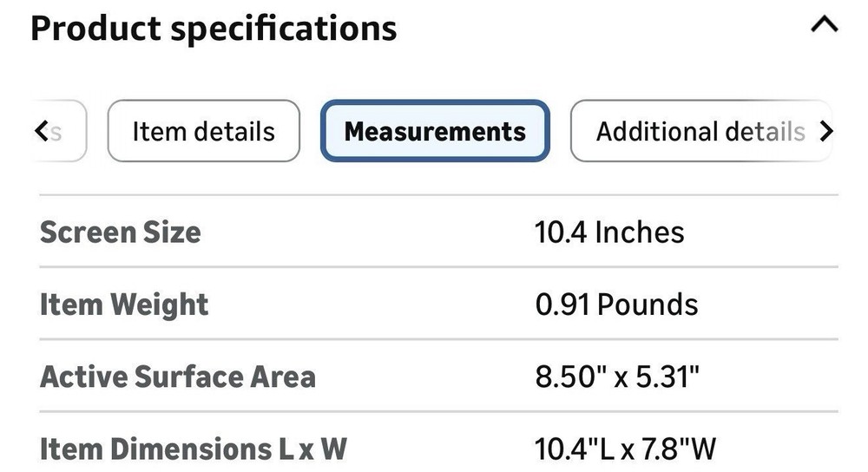The height and width of the screenshot is (472, 868).
Task: Click the word specifications in the heading
Action: click(283, 29)
